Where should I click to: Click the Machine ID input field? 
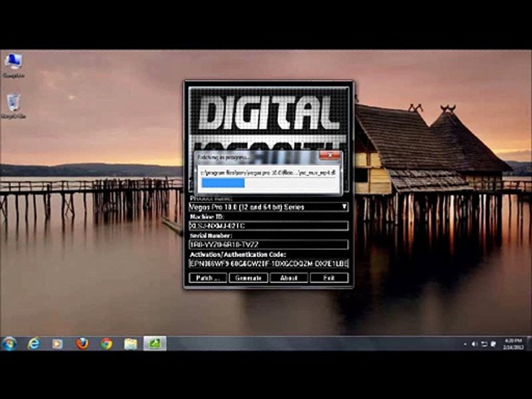(x=269, y=226)
